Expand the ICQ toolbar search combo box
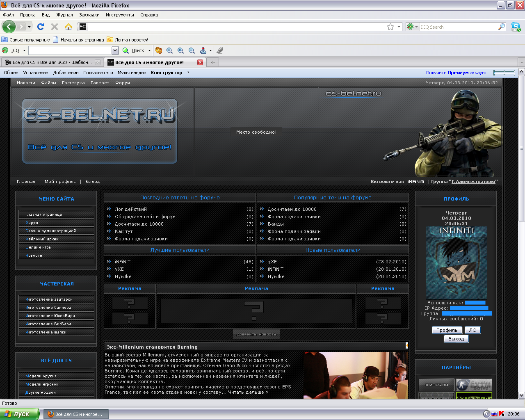This screenshot has height=420, width=525. pos(115,50)
